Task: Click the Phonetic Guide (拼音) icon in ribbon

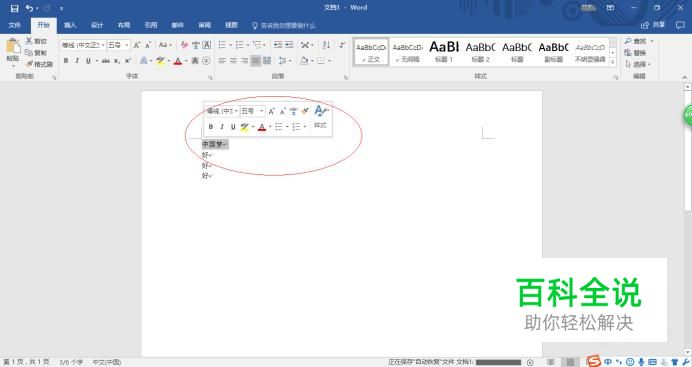Action: tap(196, 45)
